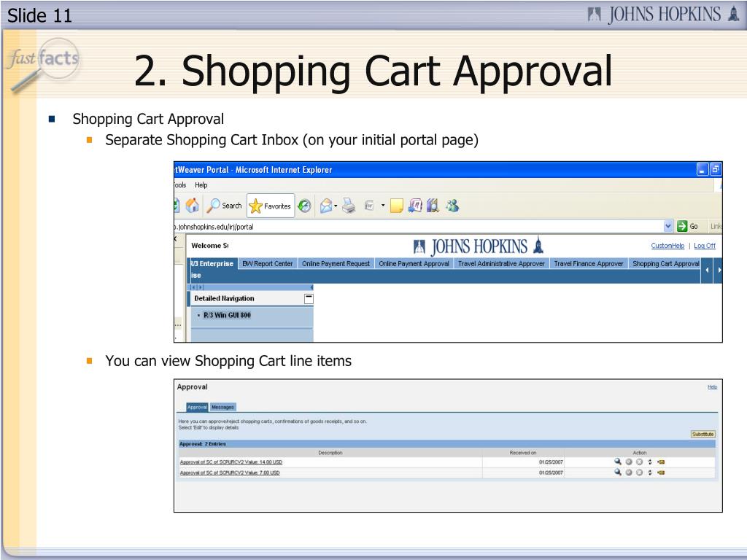
Task: Click reject icon for 14.00 USD cart
Action: 639,462
